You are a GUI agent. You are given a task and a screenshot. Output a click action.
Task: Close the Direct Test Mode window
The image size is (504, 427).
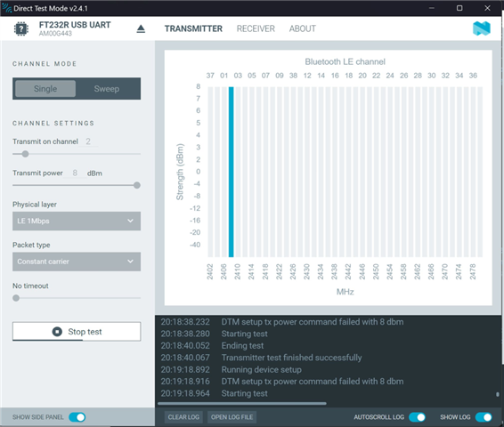[487, 8]
